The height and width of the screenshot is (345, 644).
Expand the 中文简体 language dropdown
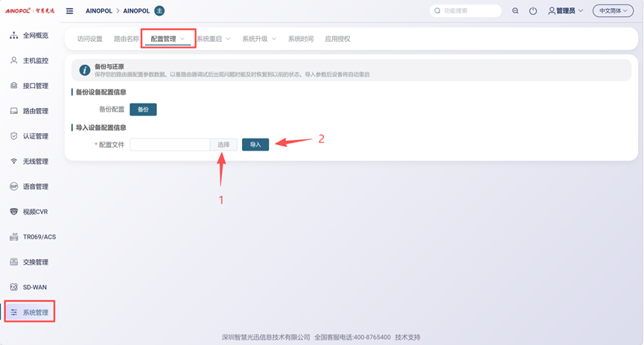tap(613, 11)
